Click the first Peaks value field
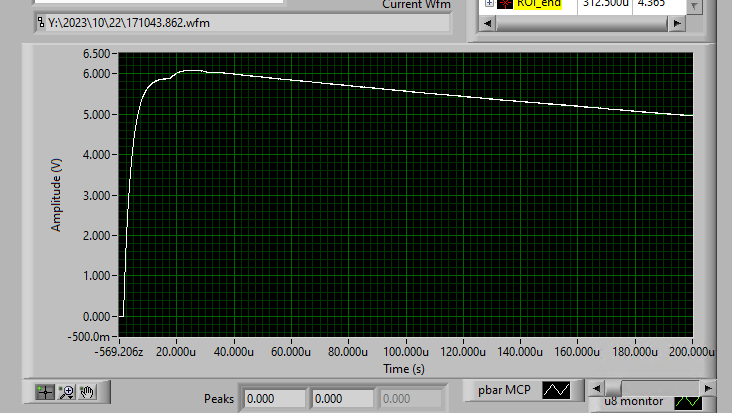The width and height of the screenshot is (732, 413). [274, 399]
